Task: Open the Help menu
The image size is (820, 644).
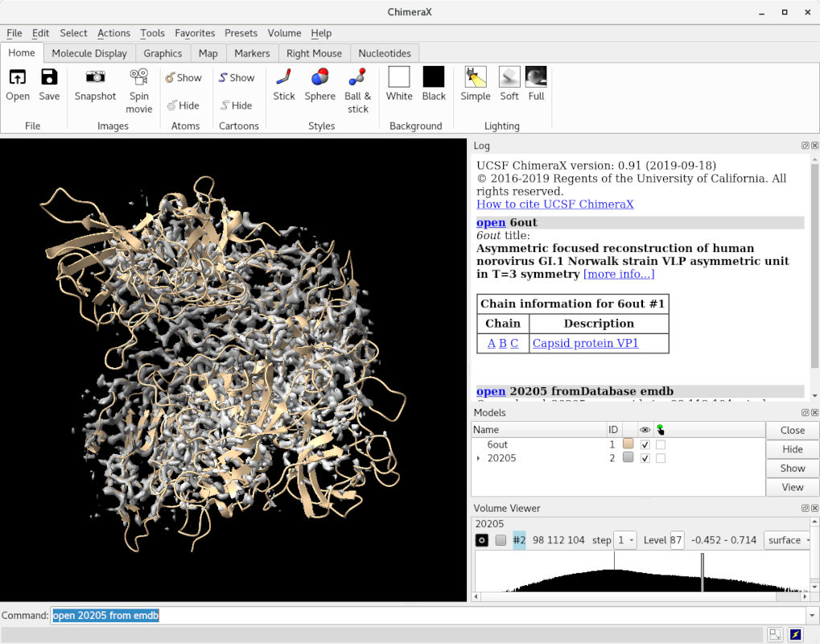Action: [321, 33]
